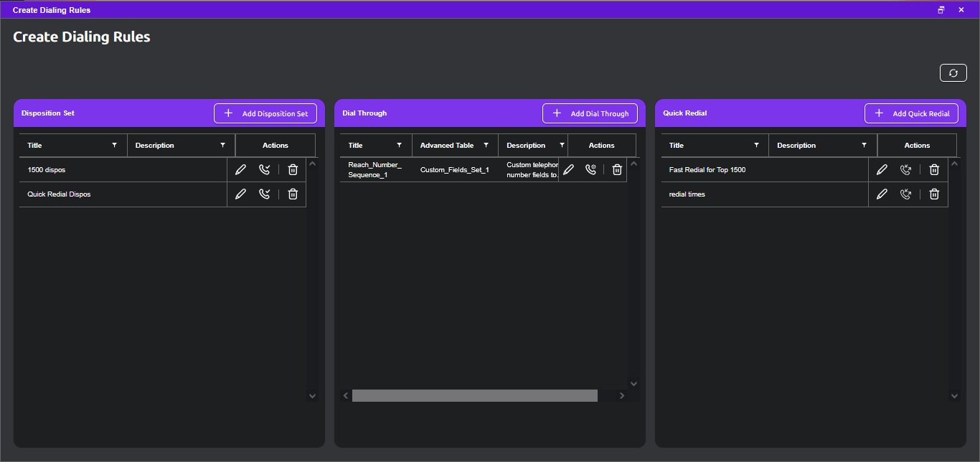Image resolution: width=980 pixels, height=462 pixels.
Task: Click down arrow of Quick Redial scrollbar
Action: click(x=954, y=395)
